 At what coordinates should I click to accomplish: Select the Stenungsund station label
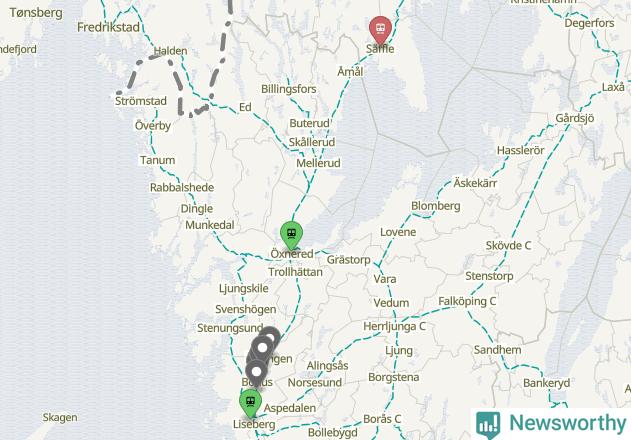point(230,328)
